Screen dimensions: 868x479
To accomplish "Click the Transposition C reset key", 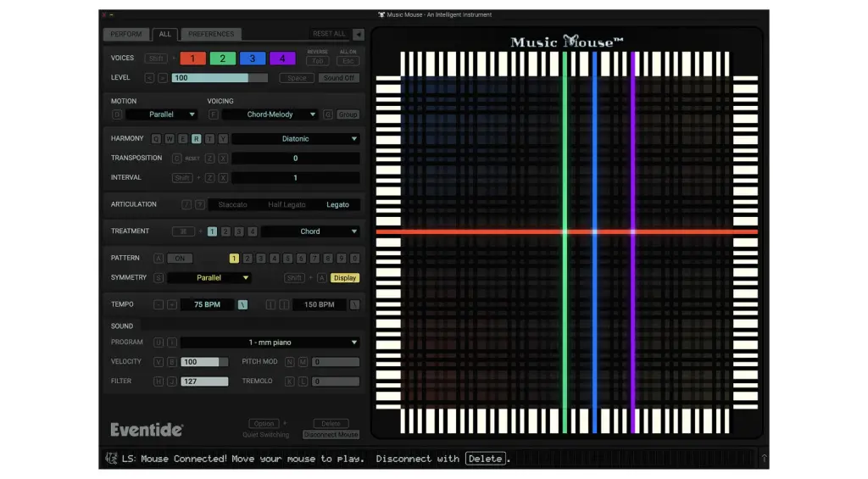I will click(x=176, y=159).
